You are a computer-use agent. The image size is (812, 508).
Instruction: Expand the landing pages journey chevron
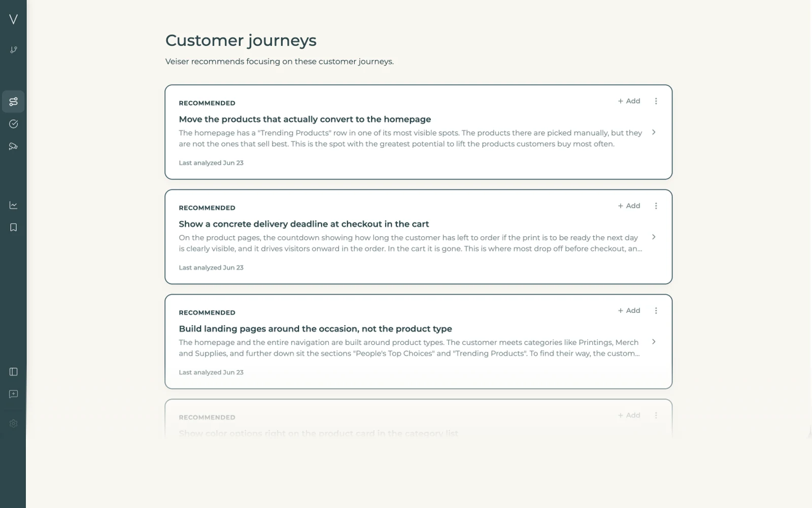coord(654,342)
